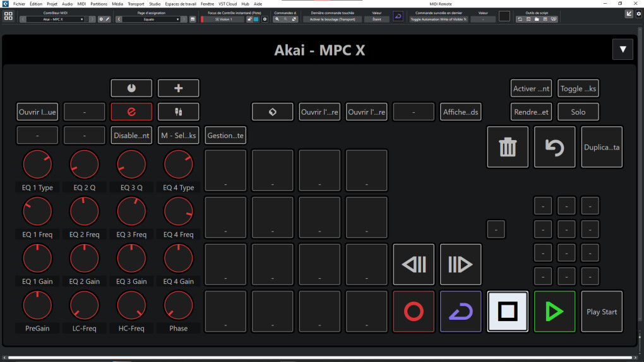Click the purple loop indicator in top toolbar
This screenshot has height=362, width=644.
(x=398, y=16)
